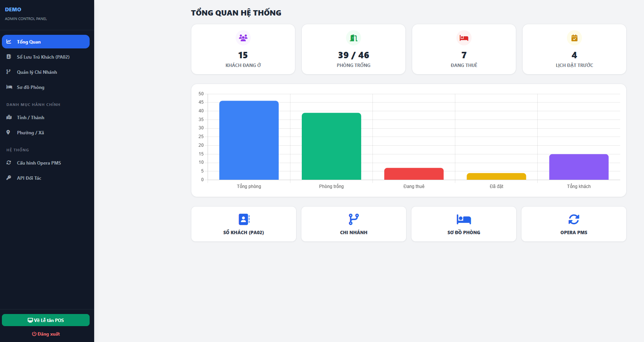Screen dimensions: 644x342
Task: Select Tỉnh / Thành menu entry
Action: (x=46, y=117)
